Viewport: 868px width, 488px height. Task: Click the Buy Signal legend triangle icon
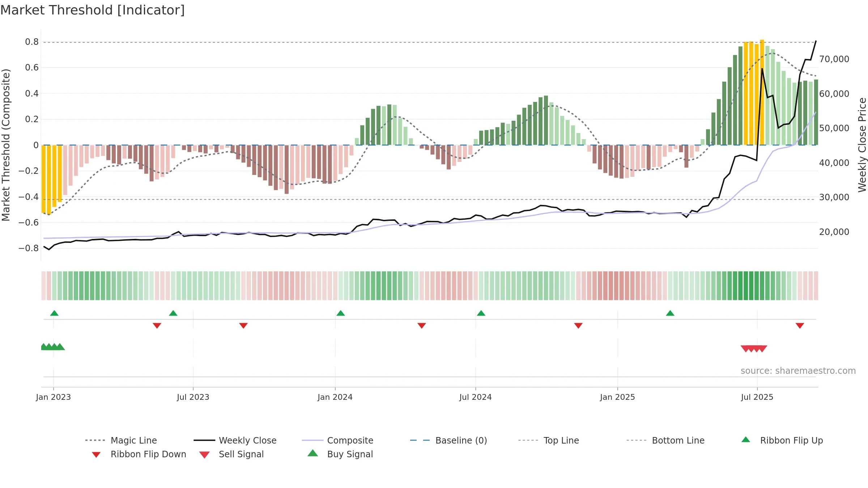[313, 453]
